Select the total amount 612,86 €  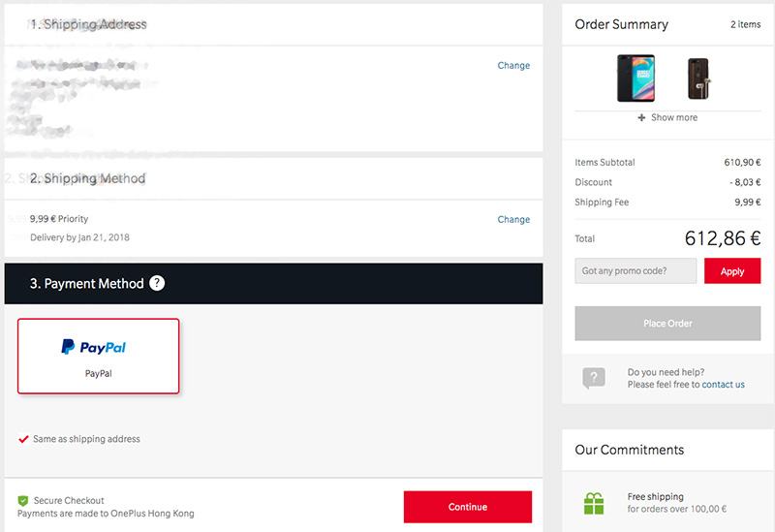[722, 238]
